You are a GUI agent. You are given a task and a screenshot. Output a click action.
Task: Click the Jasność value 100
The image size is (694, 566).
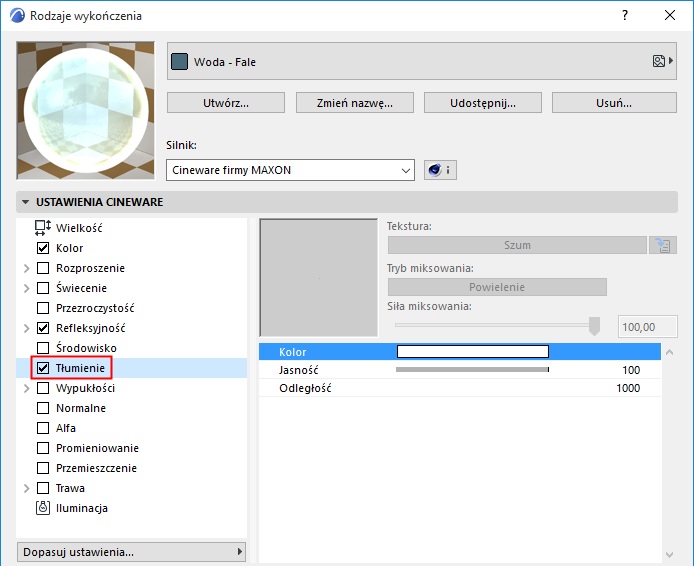point(631,370)
